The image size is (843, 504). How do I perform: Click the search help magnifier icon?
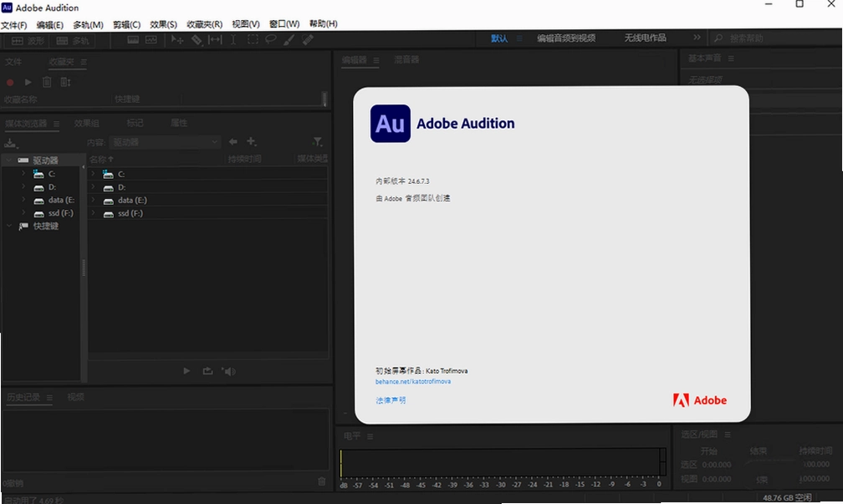718,38
